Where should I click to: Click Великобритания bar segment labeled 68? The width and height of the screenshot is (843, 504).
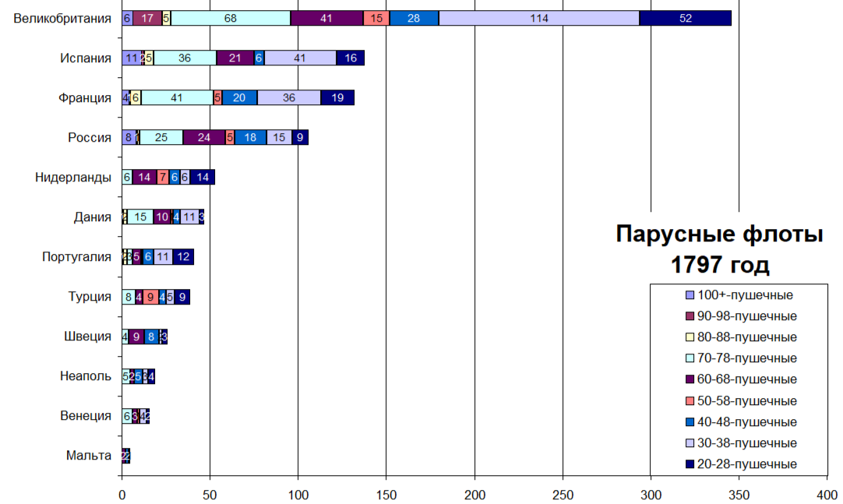coord(230,19)
